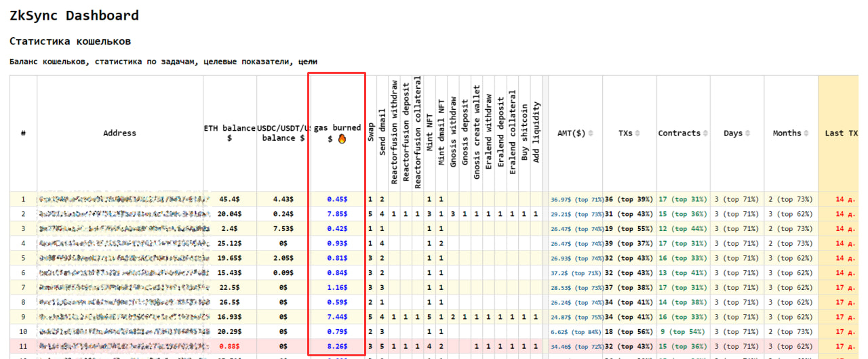Click the Gnosis create wallet column header
The height and width of the screenshot is (359, 868).
pos(477,133)
